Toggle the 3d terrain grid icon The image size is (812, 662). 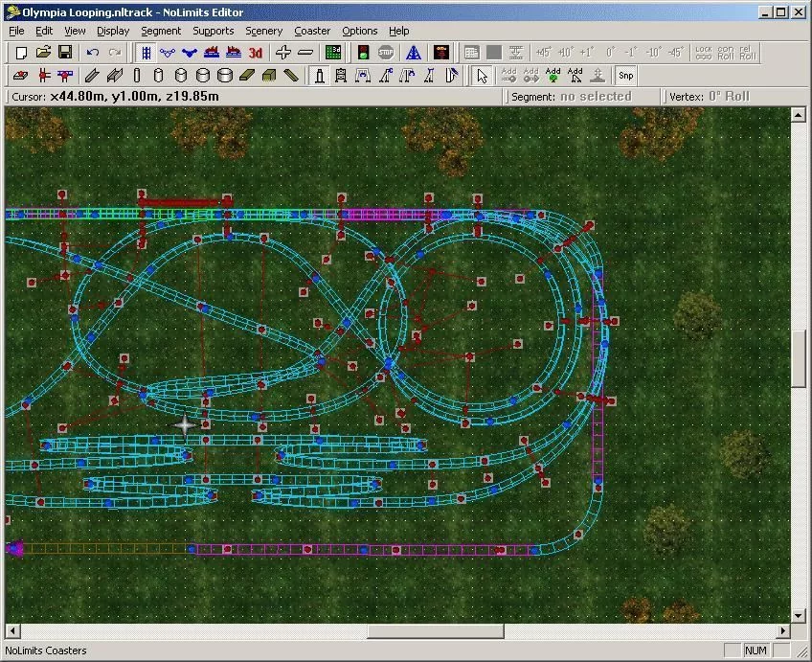pos(333,53)
